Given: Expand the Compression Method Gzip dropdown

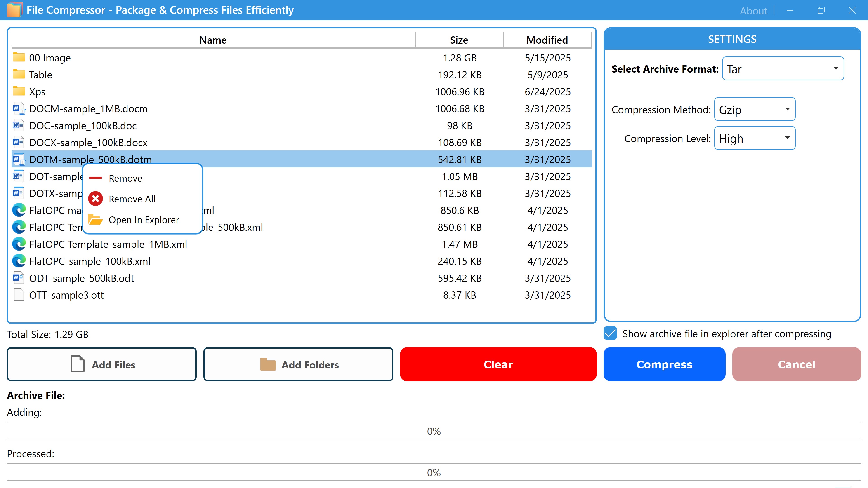Looking at the screenshot, I should click(755, 109).
